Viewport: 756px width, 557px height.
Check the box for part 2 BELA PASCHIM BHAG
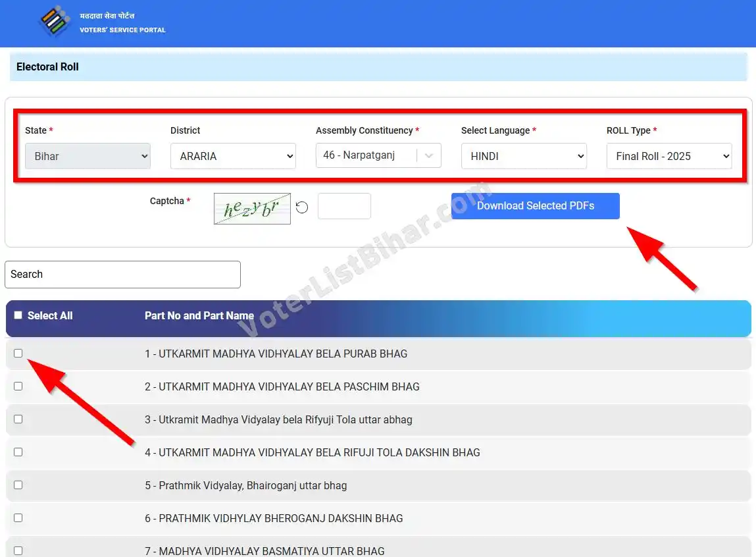pos(18,386)
